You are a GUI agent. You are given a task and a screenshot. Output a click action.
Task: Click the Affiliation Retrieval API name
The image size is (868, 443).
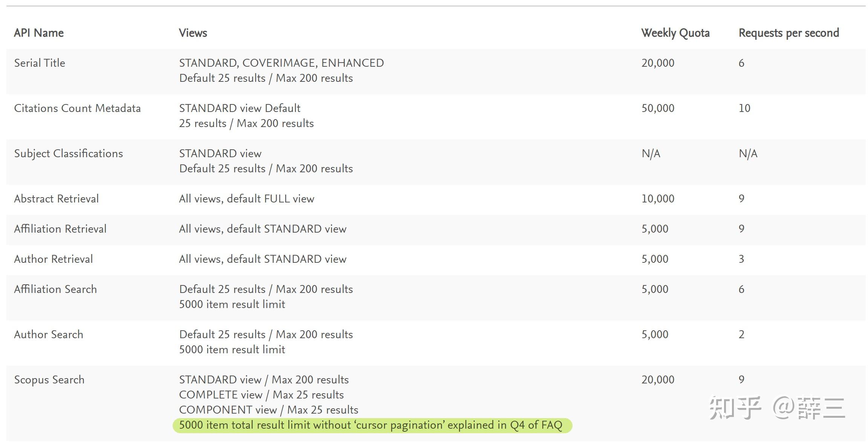coord(60,229)
